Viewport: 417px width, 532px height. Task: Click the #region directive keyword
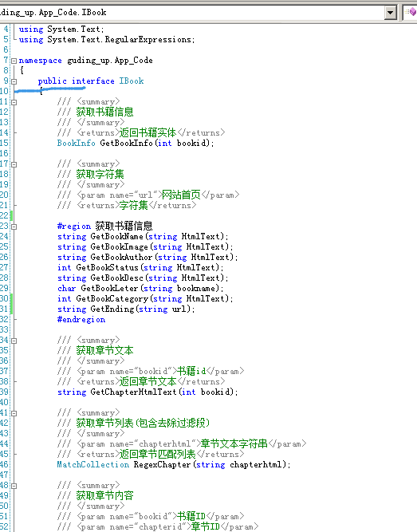click(74, 227)
